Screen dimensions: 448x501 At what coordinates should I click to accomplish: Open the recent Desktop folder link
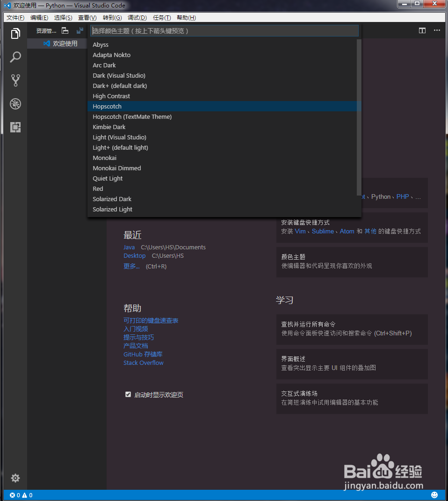(134, 255)
